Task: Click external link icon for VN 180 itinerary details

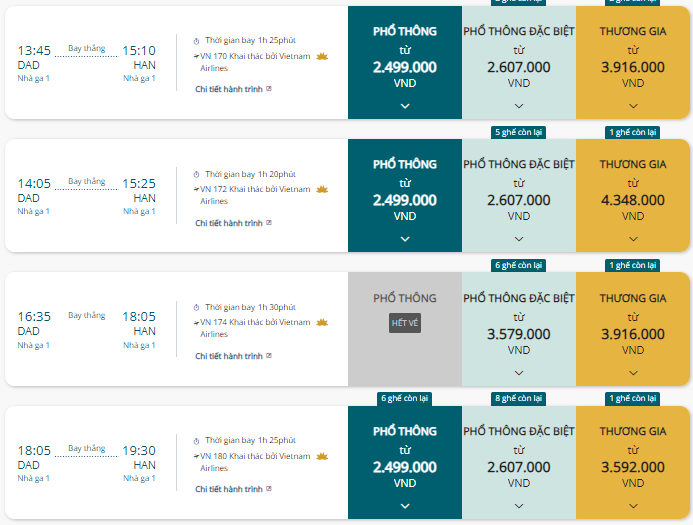Action: 269,489
